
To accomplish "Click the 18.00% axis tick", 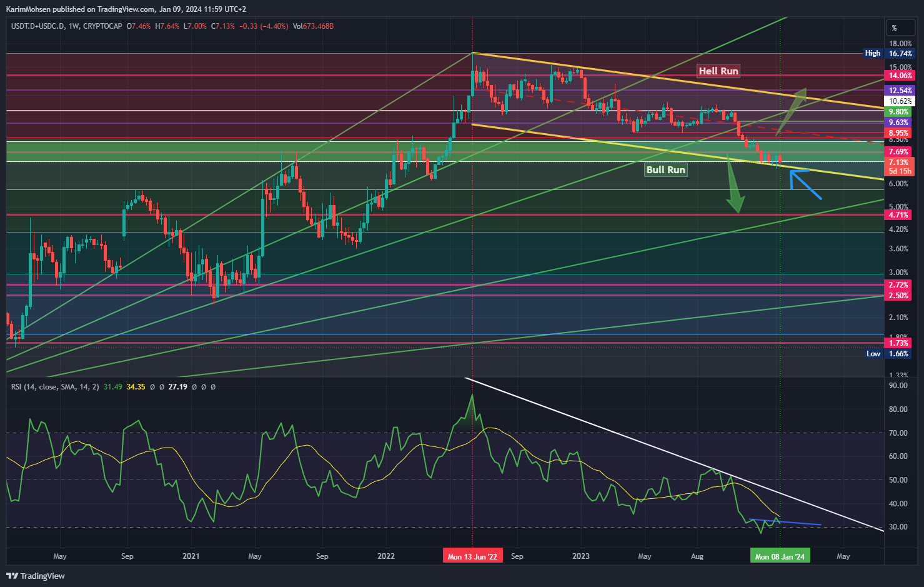I will click(900, 44).
